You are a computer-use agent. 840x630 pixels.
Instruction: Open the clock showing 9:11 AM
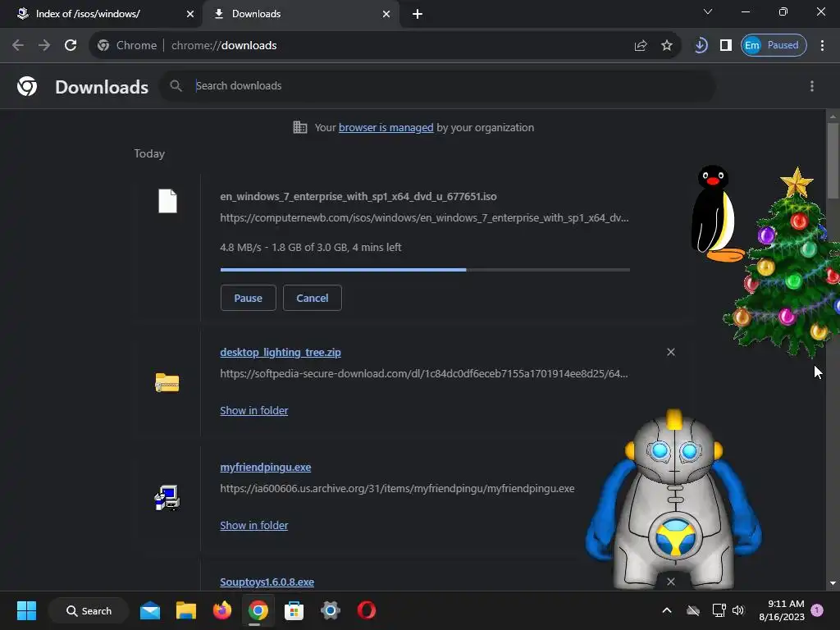[782, 610]
